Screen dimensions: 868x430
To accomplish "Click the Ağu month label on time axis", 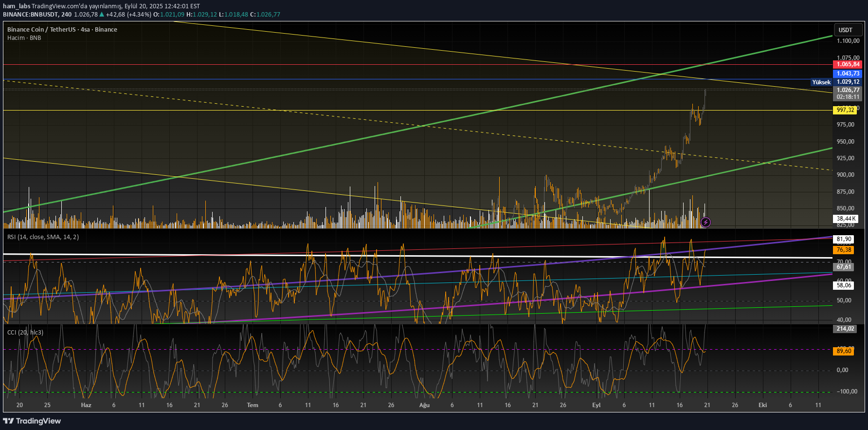I will point(424,405).
